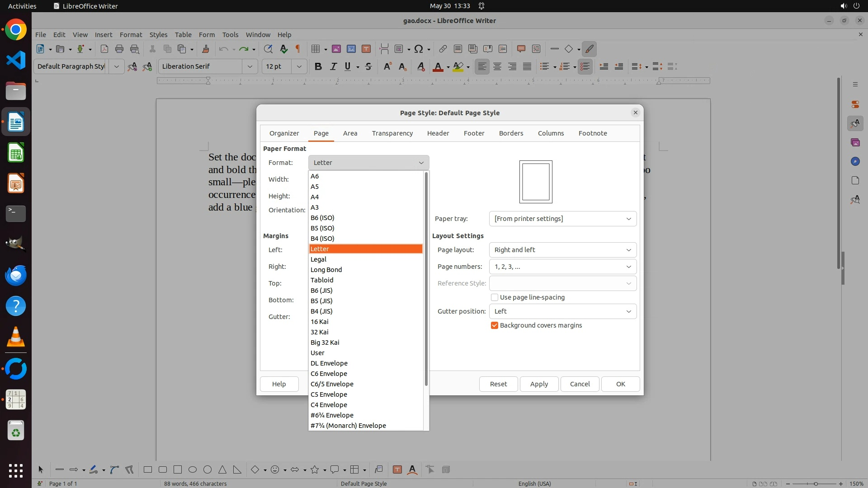Select A4 from the format list
This screenshot has height=488, width=868.
(315, 197)
